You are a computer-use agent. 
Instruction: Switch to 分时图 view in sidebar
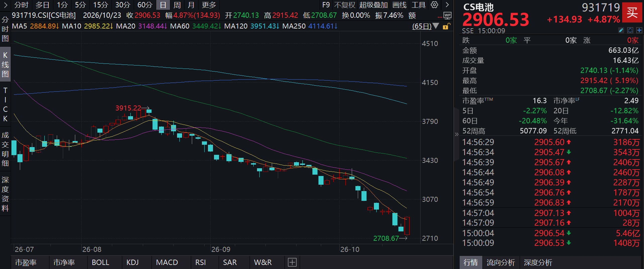(5, 29)
